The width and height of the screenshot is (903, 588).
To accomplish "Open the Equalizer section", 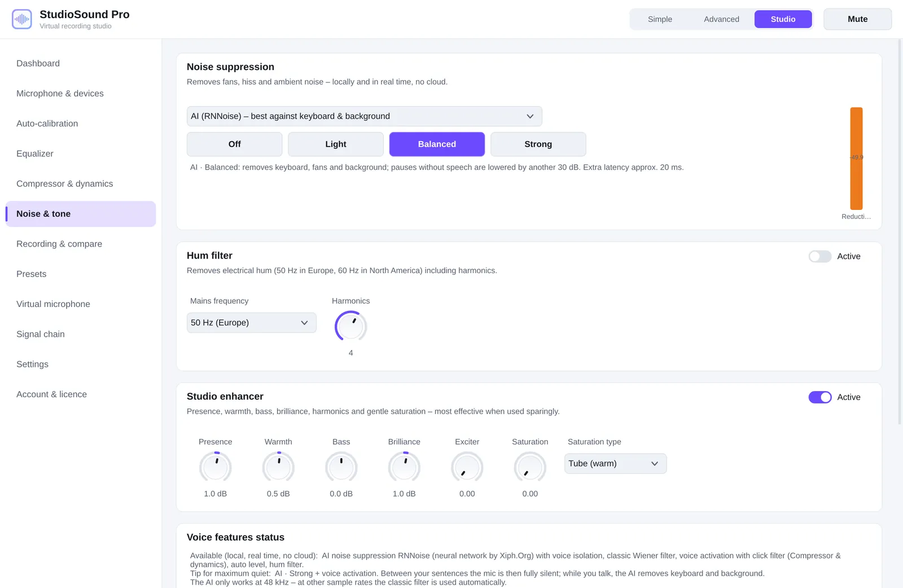I will click(81, 153).
